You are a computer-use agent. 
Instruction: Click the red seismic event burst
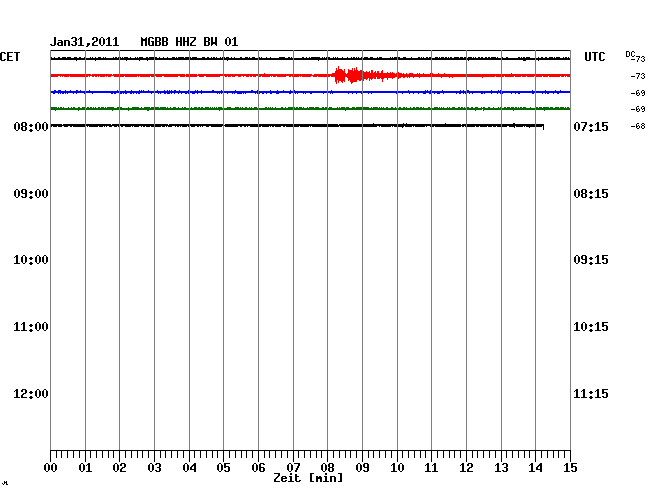pyautogui.click(x=365, y=75)
